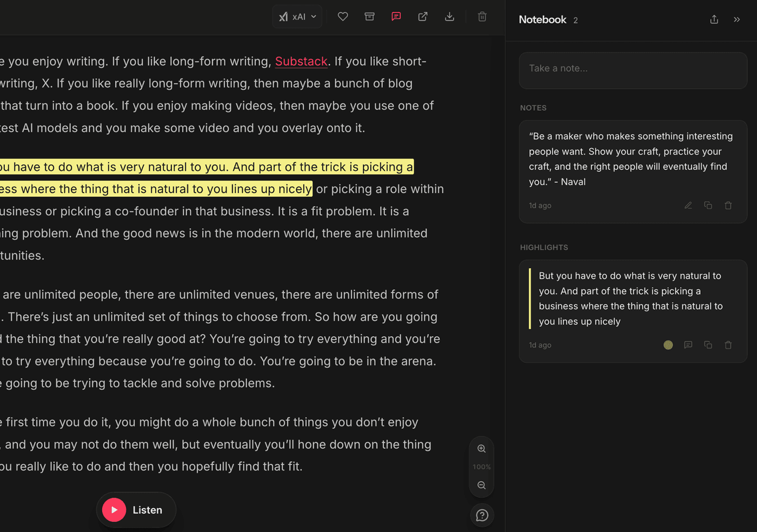The height and width of the screenshot is (532, 757).
Task: Open the article in a new tab
Action: click(x=423, y=17)
